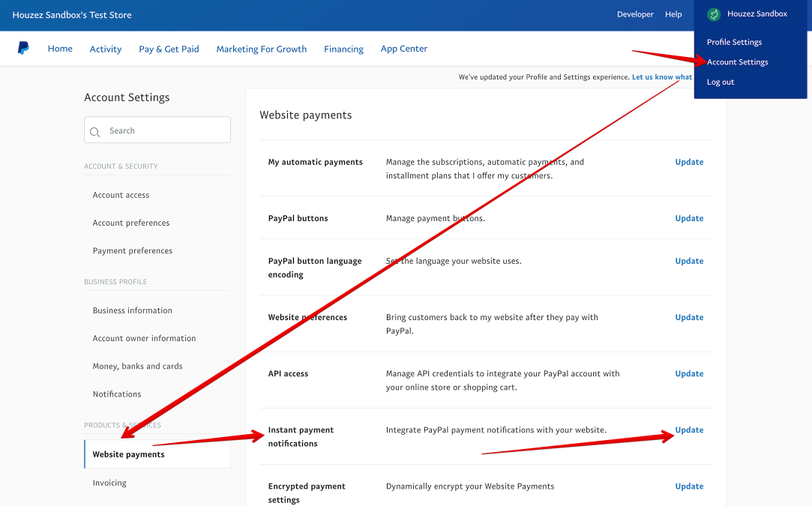Click the 'Website payments' heading

(306, 115)
